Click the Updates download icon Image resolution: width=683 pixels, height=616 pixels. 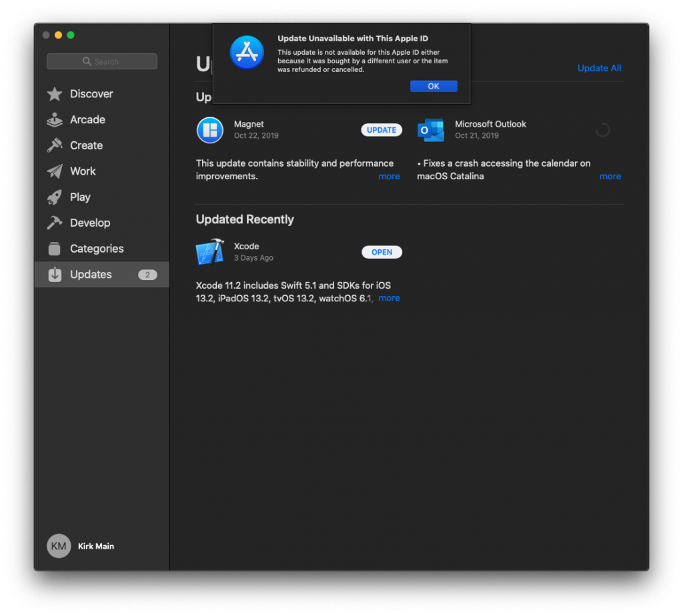55,274
